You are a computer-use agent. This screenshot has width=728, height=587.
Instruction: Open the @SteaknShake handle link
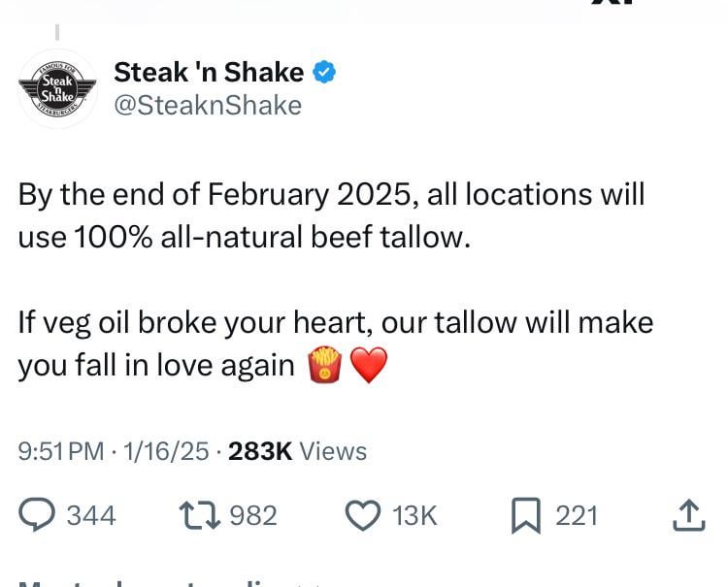(208, 106)
